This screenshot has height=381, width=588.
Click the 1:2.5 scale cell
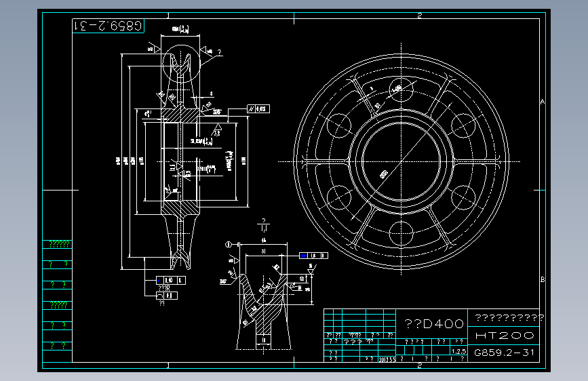pyautogui.click(x=458, y=351)
